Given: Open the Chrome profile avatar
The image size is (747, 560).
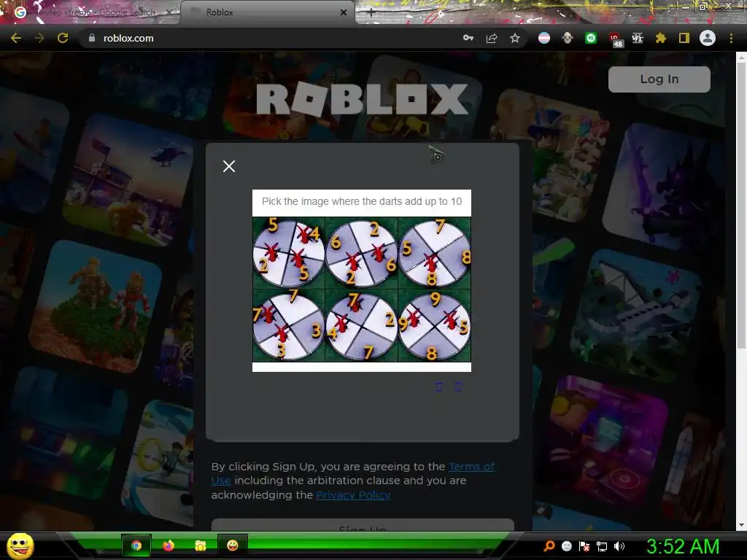Looking at the screenshot, I should (x=708, y=38).
